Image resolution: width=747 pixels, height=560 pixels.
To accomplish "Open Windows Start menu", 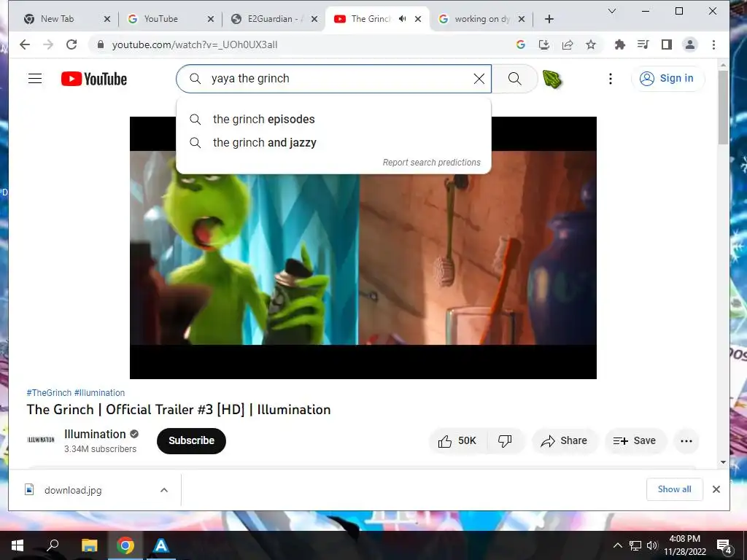I will [x=18, y=545].
